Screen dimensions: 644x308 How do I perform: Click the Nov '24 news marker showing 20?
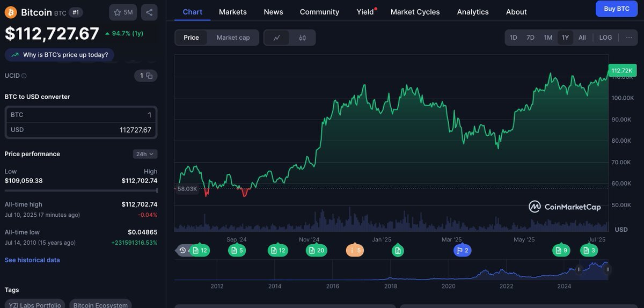[x=317, y=250]
